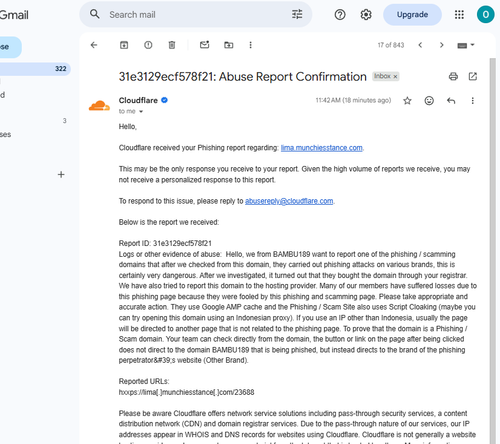Click the email subject title
The height and width of the screenshot is (444, 500).
click(x=243, y=77)
